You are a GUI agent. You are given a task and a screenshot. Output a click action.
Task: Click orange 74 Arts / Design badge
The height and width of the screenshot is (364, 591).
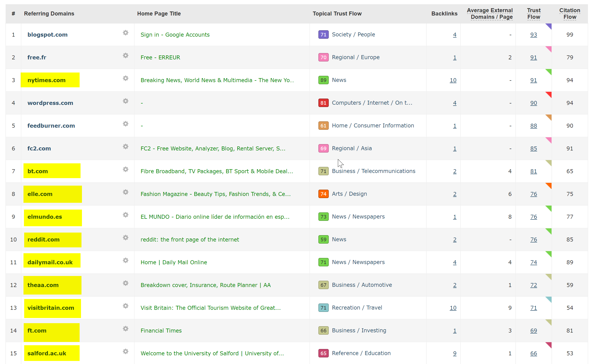(323, 194)
